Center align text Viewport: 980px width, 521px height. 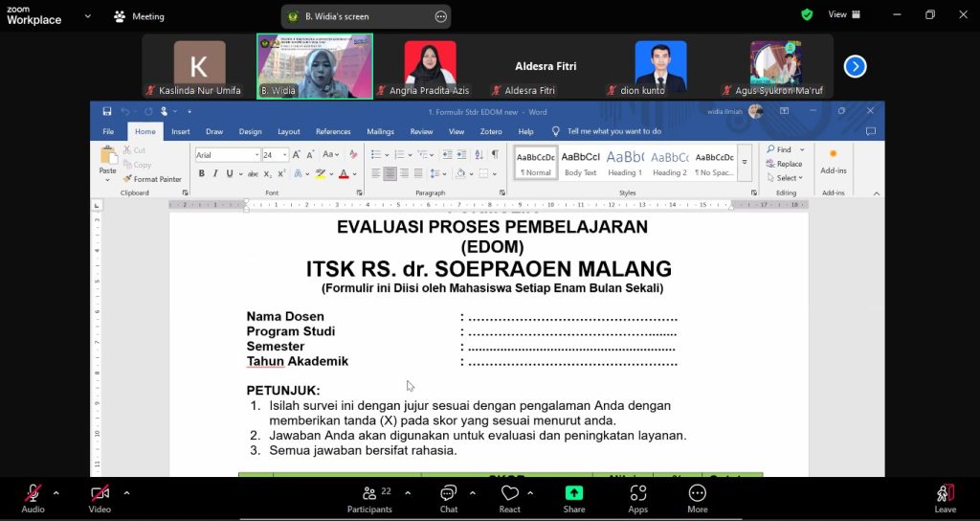coord(390,174)
